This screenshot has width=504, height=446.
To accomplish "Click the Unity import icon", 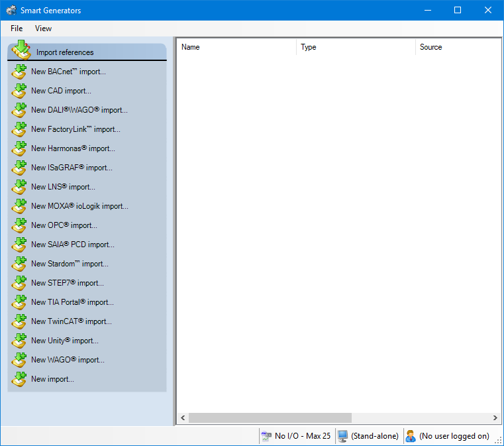I will pyautogui.click(x=19, y=341).
